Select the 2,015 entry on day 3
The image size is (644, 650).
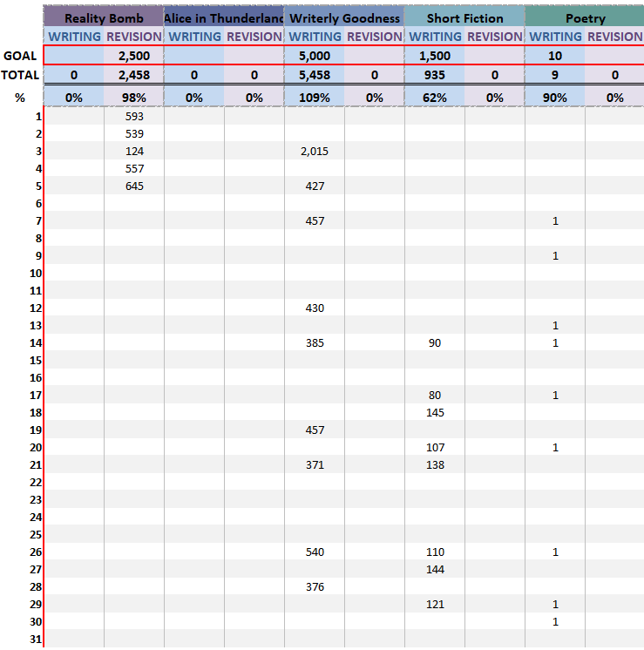pyautogui.click(x=315, y=152)
